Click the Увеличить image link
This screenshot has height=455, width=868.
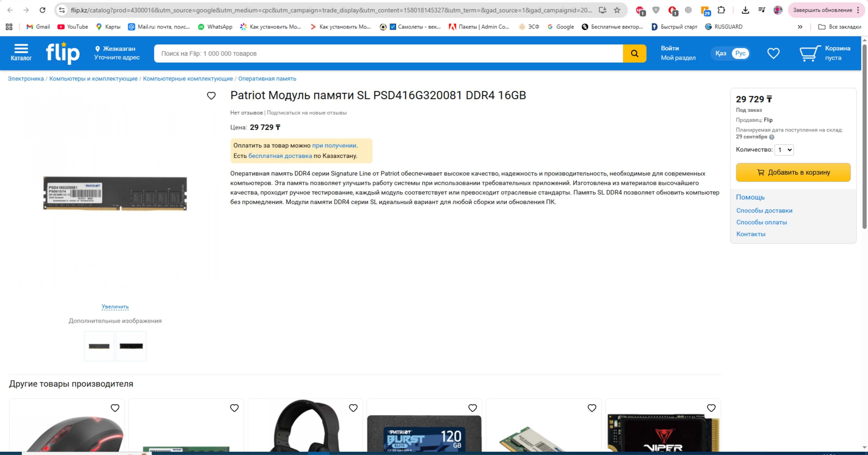tap(115, 306)
